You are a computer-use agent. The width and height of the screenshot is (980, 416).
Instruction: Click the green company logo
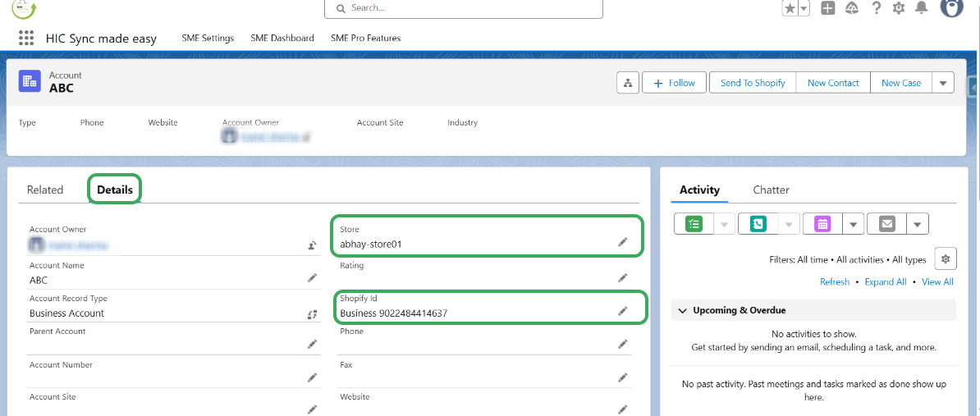(x=25, y=7)
